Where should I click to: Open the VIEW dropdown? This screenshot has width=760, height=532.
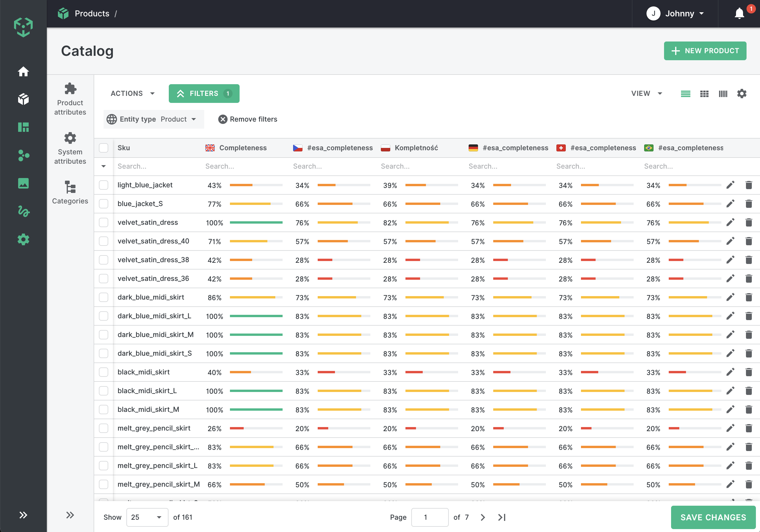[646, 94]
